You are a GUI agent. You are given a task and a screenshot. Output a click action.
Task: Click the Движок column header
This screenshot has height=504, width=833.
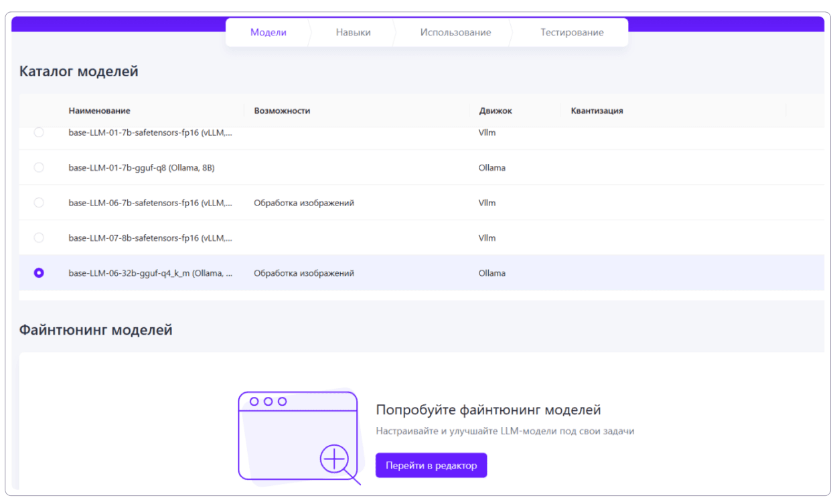496,110
